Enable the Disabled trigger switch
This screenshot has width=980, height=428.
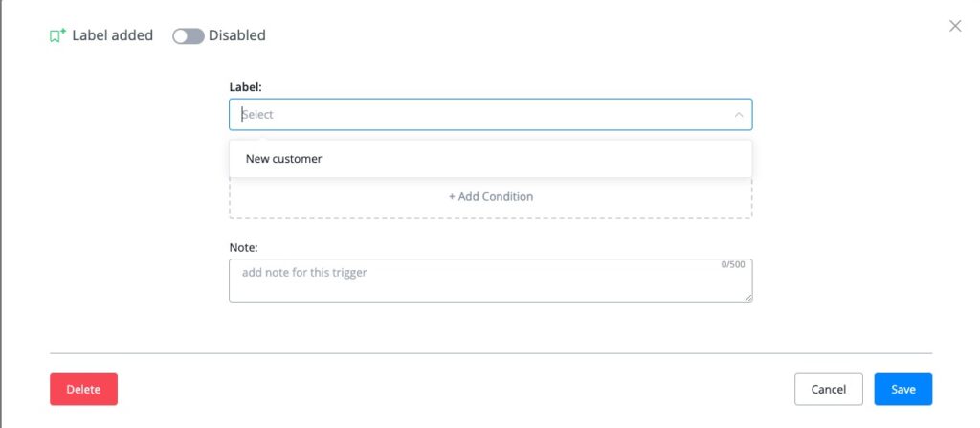[x=188, y=35]
